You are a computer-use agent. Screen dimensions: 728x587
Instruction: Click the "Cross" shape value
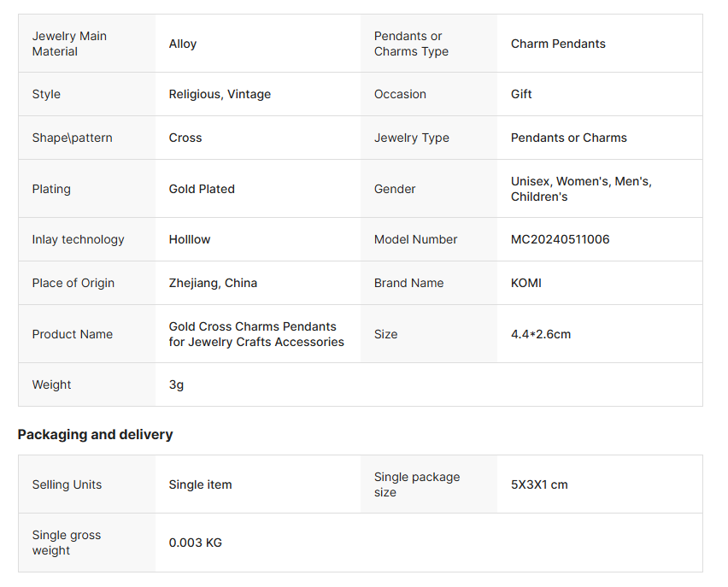click(185, 138)
